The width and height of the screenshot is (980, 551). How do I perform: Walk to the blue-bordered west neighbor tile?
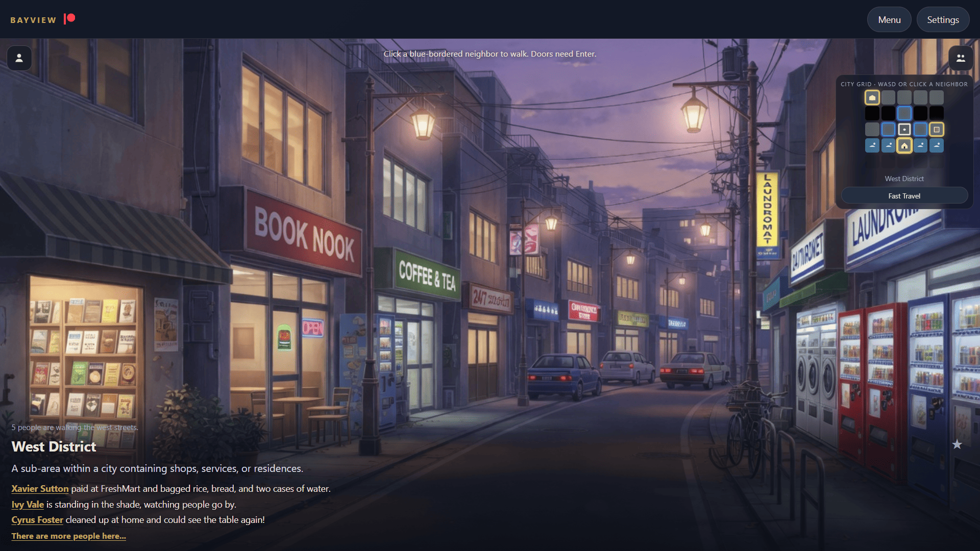(x=888, y=130)
